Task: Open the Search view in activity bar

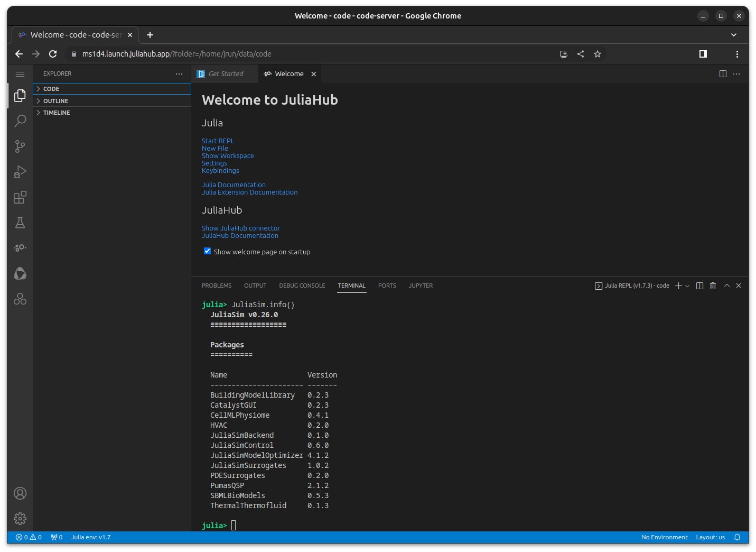Action: (20, 121)
